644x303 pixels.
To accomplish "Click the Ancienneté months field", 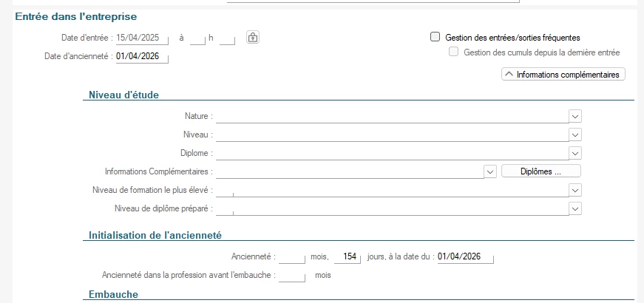I will [291, 257].
